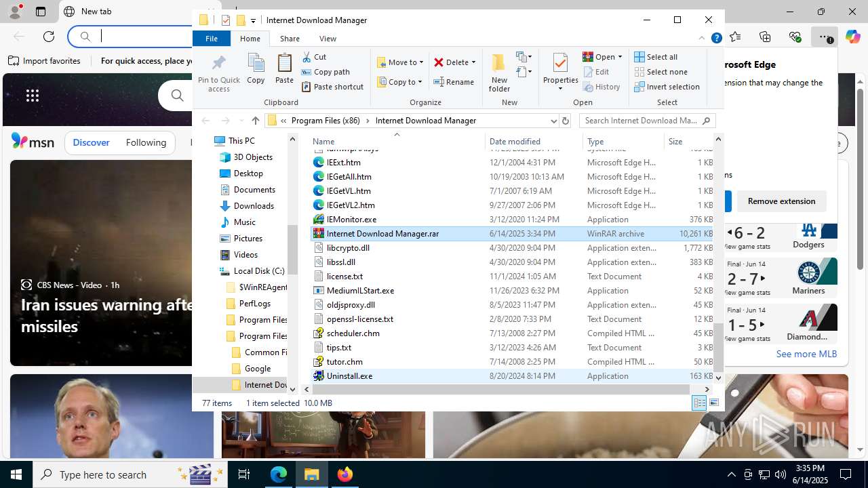Sort by Date modified column

(534, 141)
